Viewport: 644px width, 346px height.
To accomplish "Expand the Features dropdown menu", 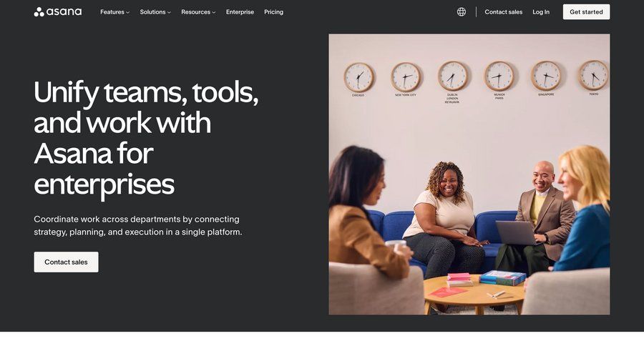I will [114, 12].
